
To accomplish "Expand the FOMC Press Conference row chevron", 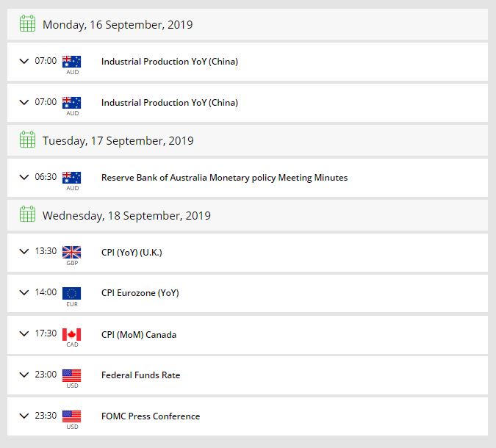I will (24, 416).
